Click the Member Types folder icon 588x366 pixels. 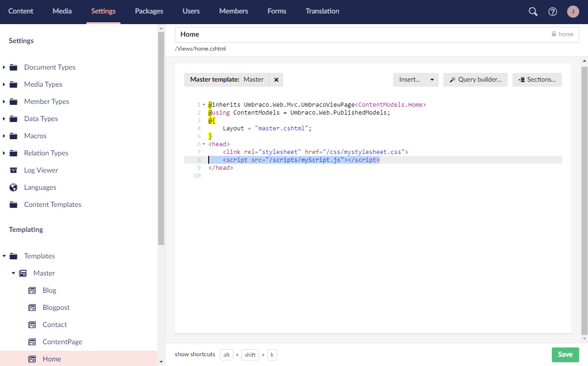click(14, 102)
